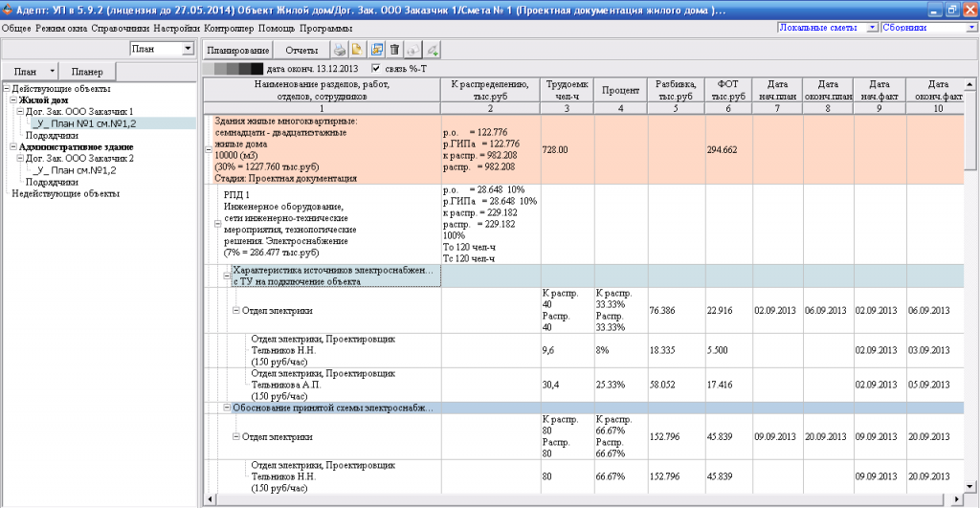Open the Сборники dropdown
This screenshot has width=980, height=508.
click(x=972, y=28)
